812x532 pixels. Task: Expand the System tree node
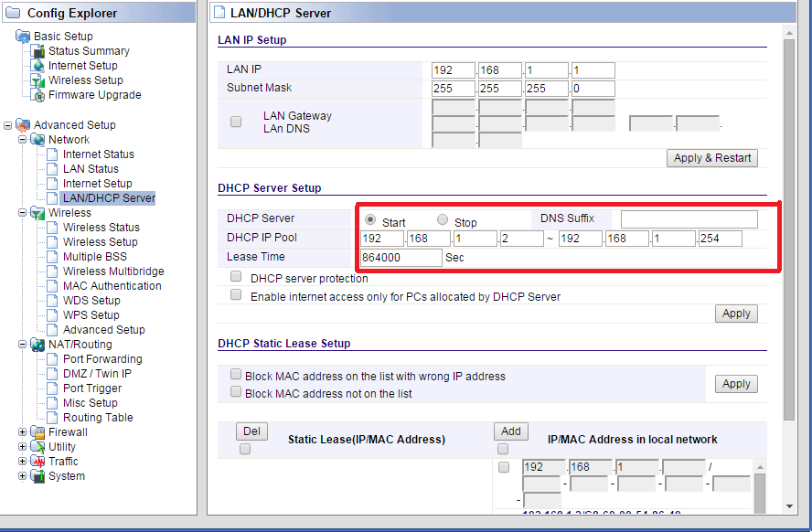coord(22,476)
